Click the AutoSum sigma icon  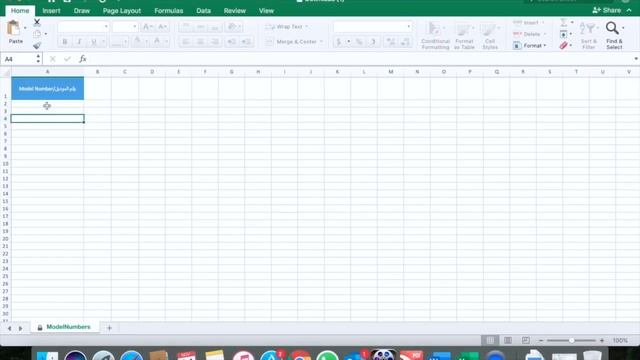pyautogui.click(x=564, y=22)
